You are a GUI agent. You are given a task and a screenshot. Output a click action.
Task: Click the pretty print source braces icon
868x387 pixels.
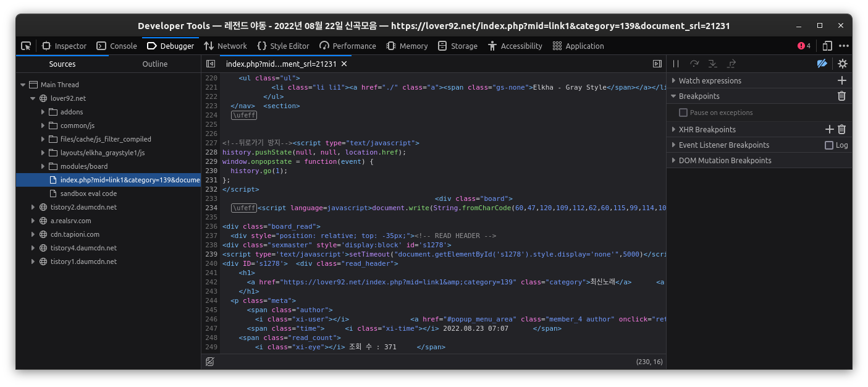pos(210,361)
